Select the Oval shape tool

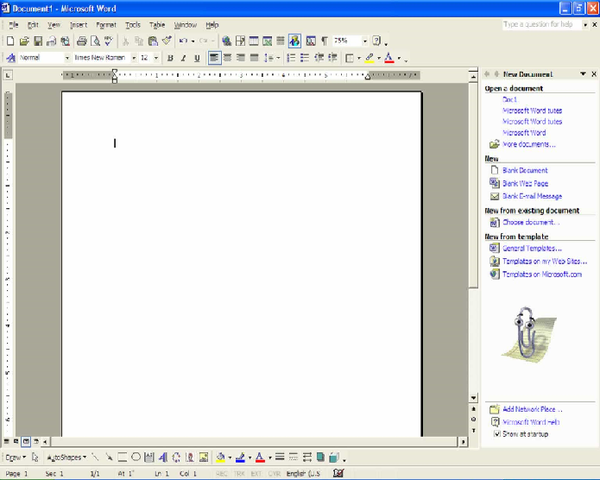(x=136, y=457)
